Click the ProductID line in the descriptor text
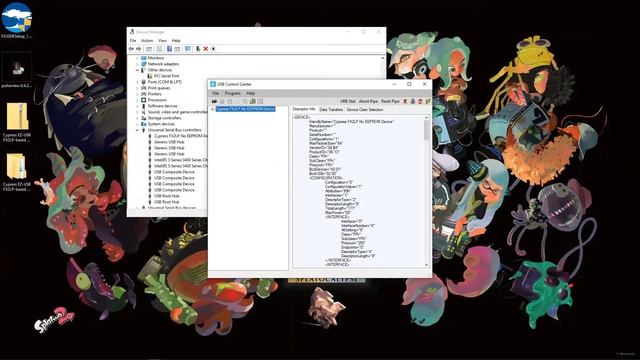Image resolution: width=640 pixels, height=360 pixels. pyautogui.click(x=324, y=152)
